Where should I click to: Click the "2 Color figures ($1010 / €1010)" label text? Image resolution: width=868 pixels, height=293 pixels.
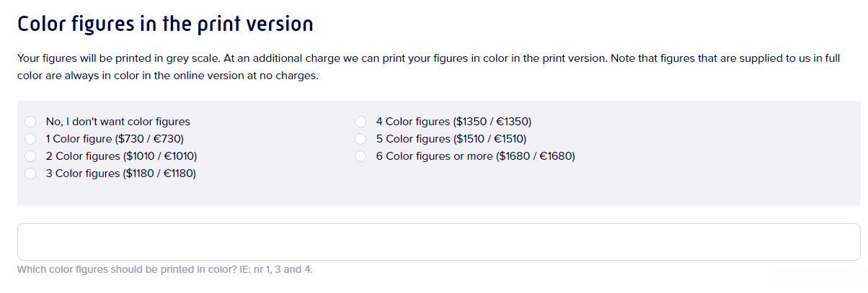(121, 156)
